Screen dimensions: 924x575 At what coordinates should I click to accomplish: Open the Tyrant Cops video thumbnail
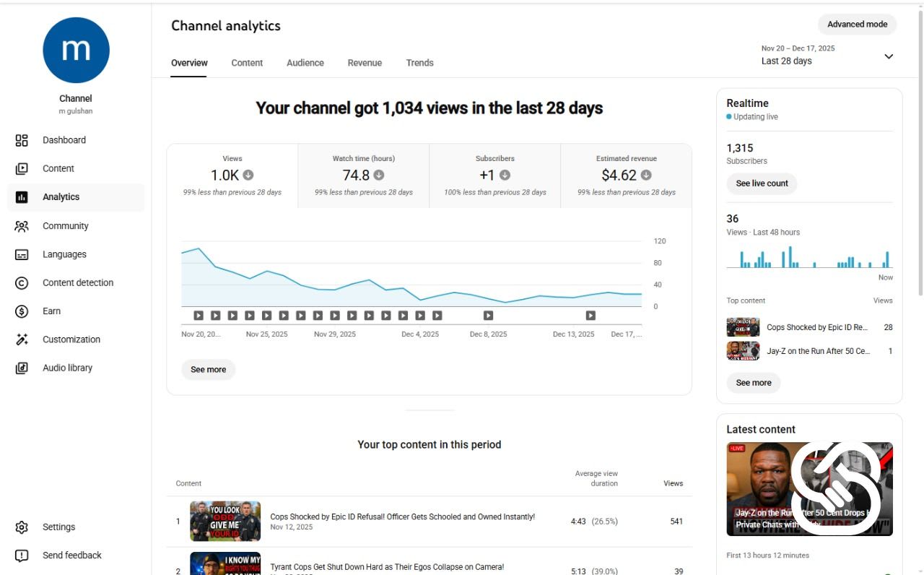(x=225, y=563)
